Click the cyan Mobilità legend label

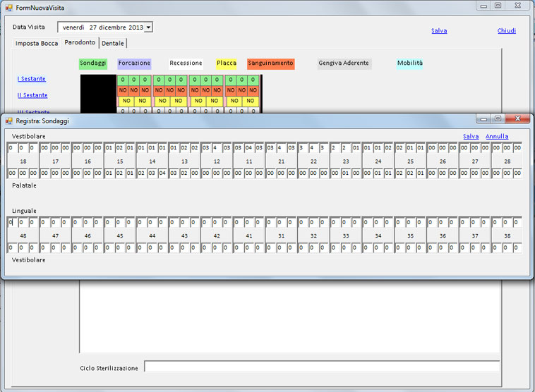coord(410,63)
